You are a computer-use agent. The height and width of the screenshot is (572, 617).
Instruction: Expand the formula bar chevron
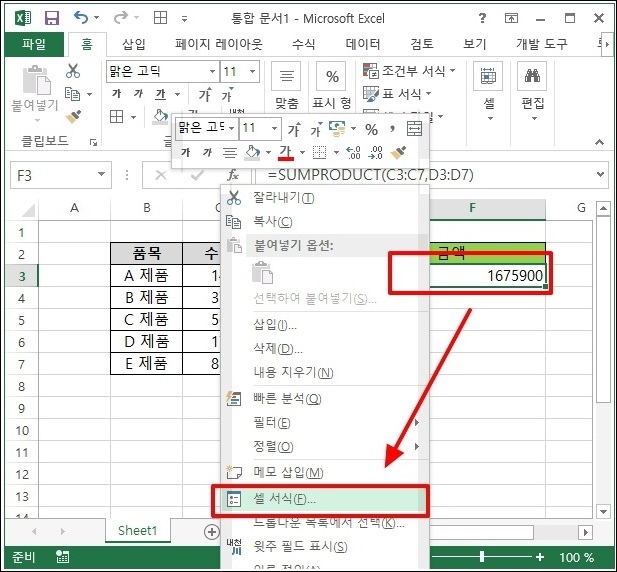tap(600, 174)
